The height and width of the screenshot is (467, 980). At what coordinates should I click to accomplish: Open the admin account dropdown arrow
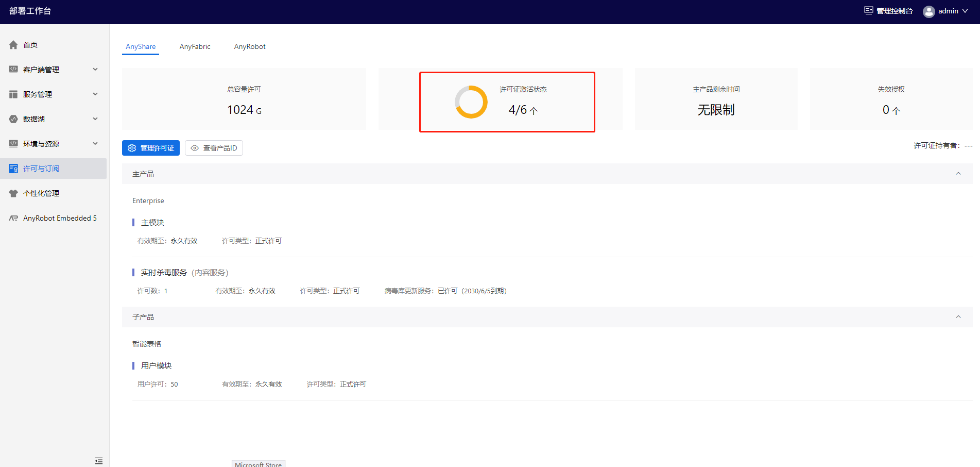pyautogui.click(x=965, y=11)
